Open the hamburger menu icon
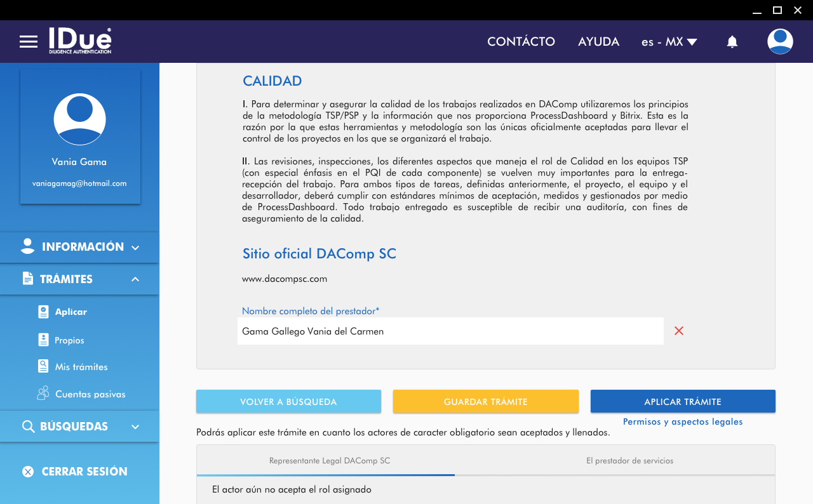The height and width of the screenshot is (504, 813). pyautogui.click(x=29, y=42)
